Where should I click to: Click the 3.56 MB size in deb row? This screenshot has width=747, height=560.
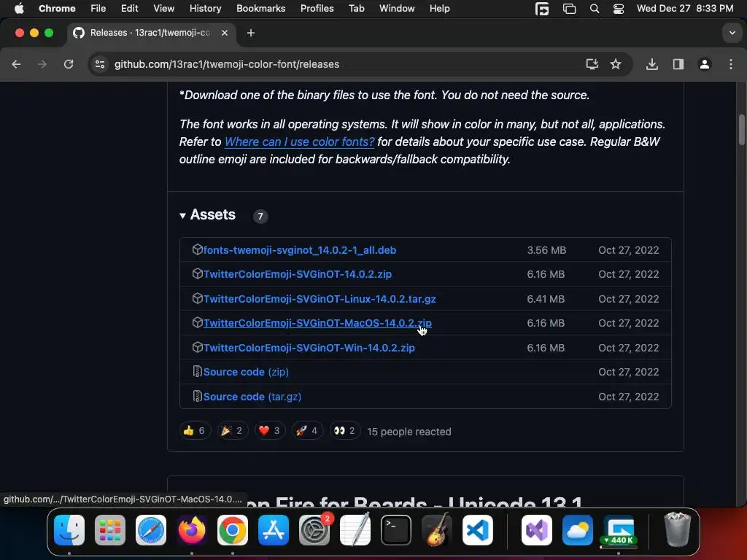click(x=546, y=250)
